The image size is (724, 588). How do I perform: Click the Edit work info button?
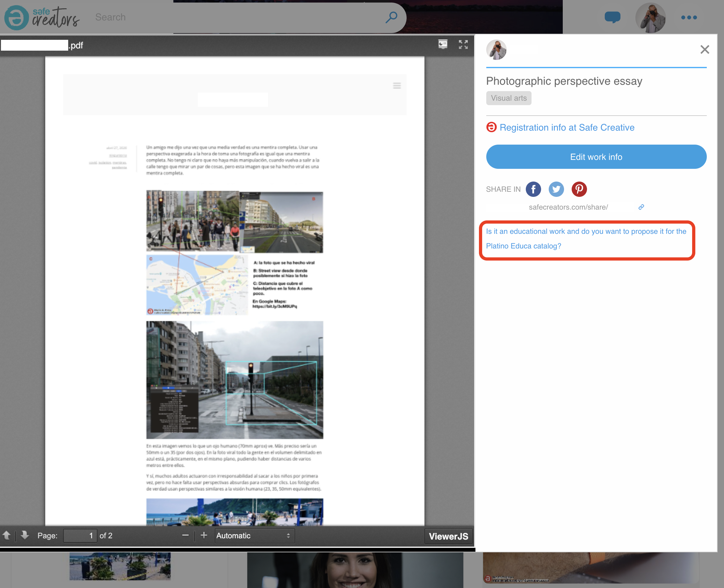coord(596,157)
